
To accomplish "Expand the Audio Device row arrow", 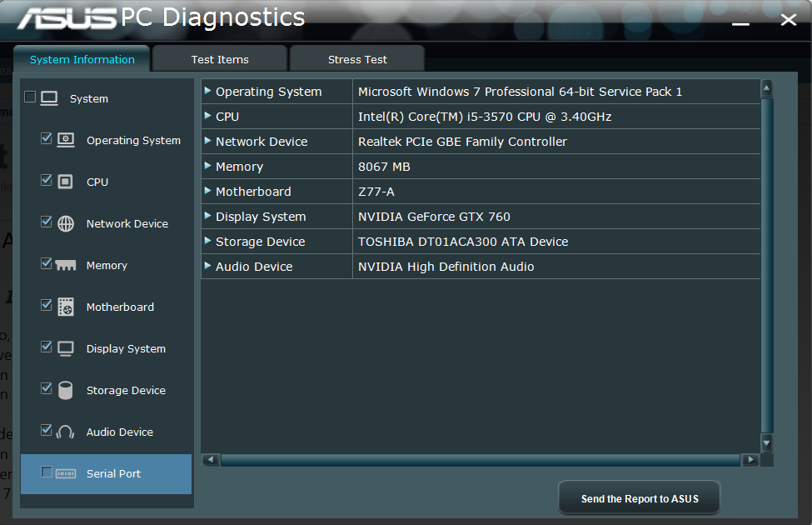I will (x=207, y=265).
